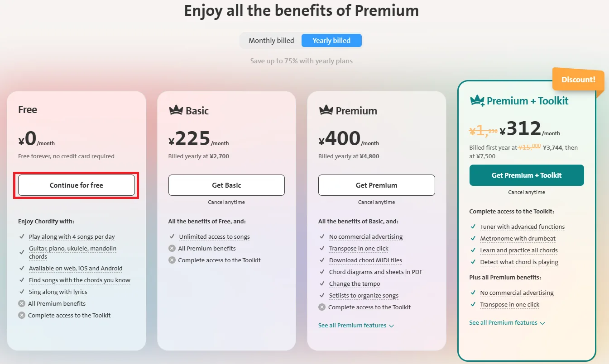
Task: Click the crown icon beside Basic
Action: [176, 110]
